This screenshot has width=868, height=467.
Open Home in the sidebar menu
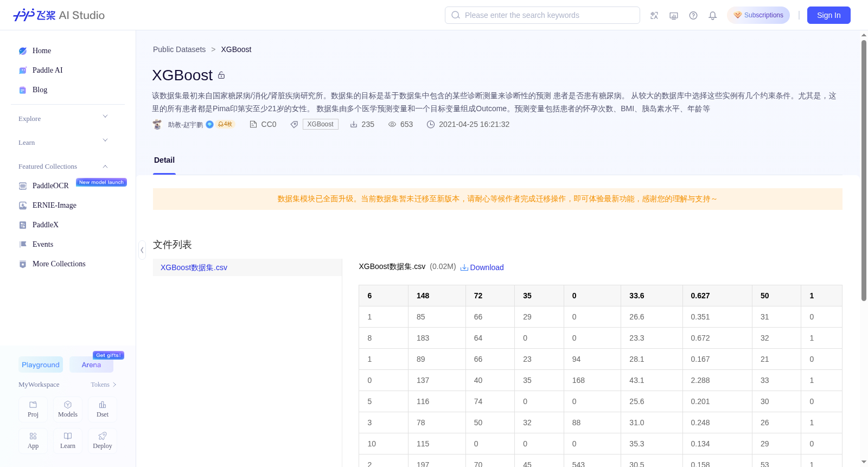pos(42,51)
